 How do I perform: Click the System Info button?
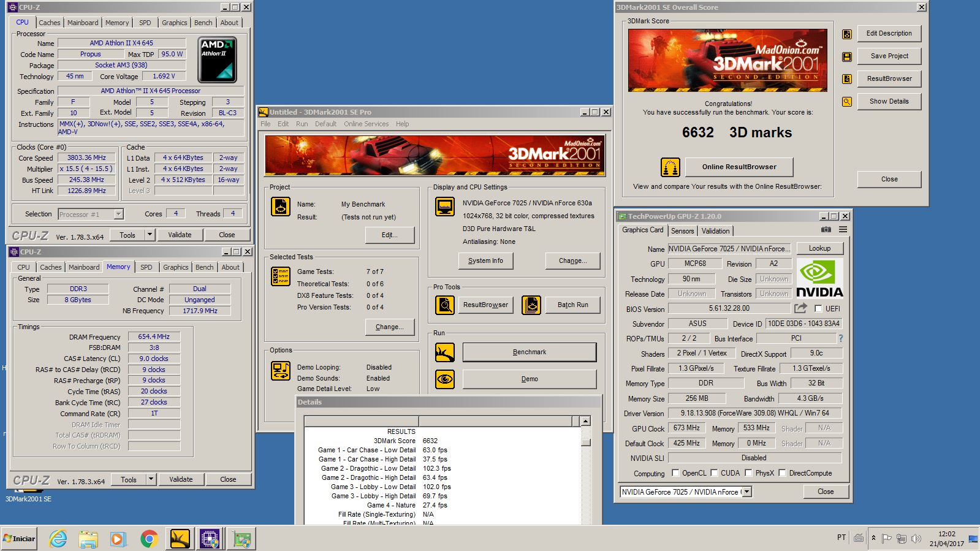[485, 260]
